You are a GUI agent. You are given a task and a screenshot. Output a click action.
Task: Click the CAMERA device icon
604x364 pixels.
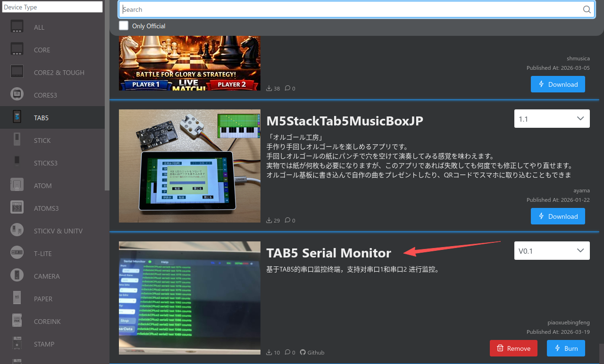tap(17, 276)
